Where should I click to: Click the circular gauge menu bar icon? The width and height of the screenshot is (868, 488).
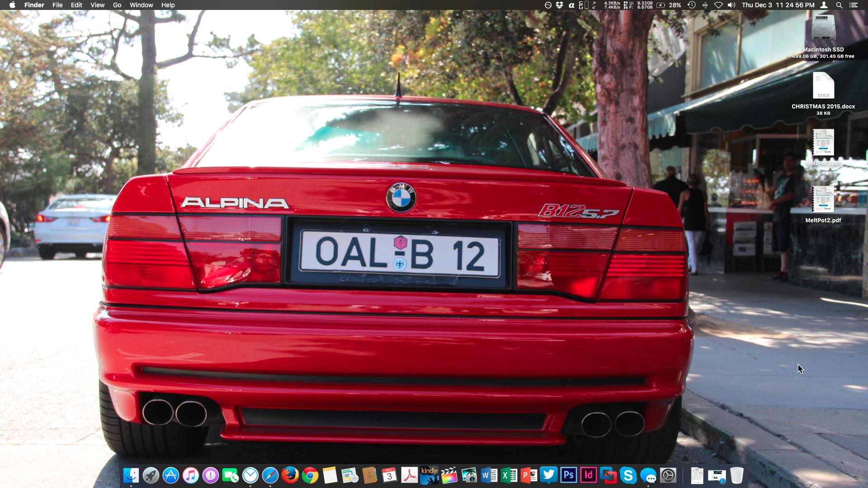[548, 5]
